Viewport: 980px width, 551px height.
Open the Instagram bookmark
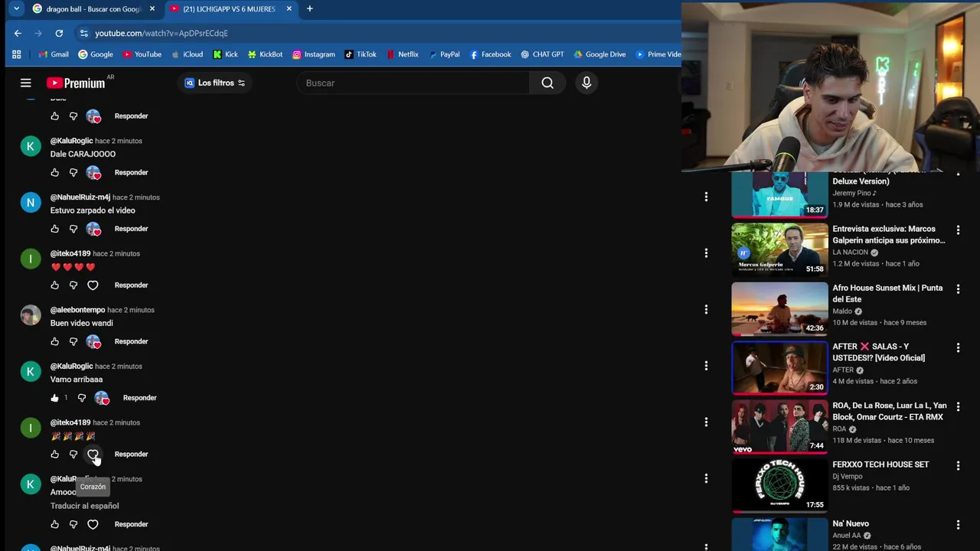(x=314, y=54)
